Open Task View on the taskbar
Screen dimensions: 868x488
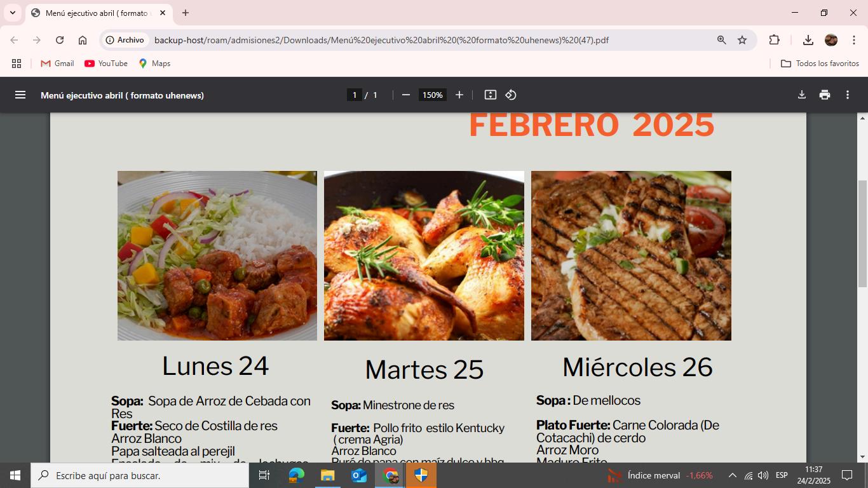pos(264,475)
